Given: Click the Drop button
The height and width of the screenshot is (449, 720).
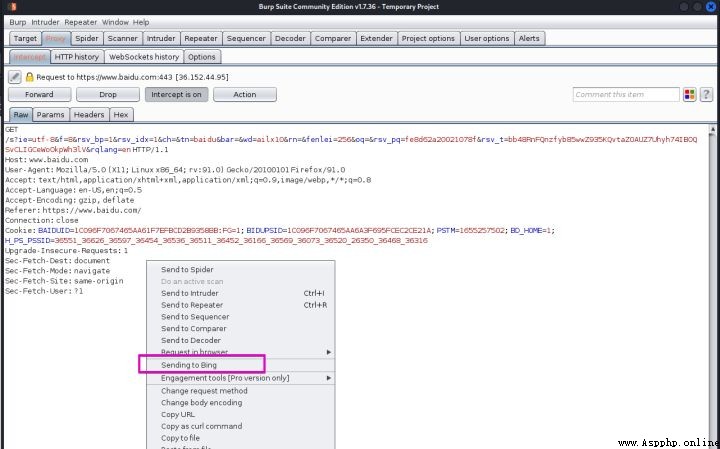Looking at the screenshot, I should click(108, 95).
